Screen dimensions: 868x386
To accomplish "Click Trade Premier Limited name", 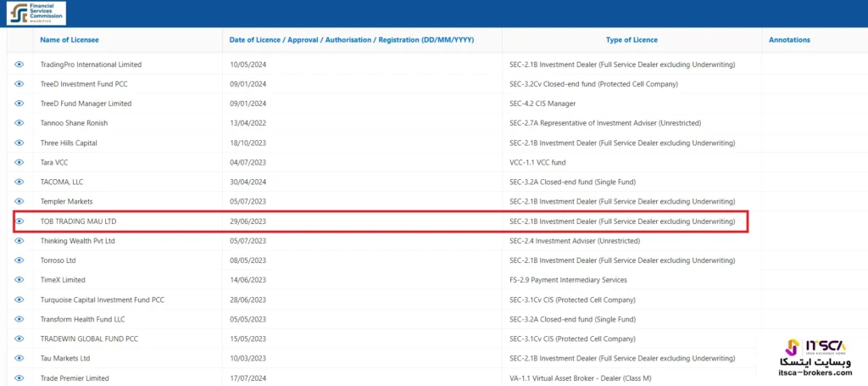I will [x=75, y=378].
